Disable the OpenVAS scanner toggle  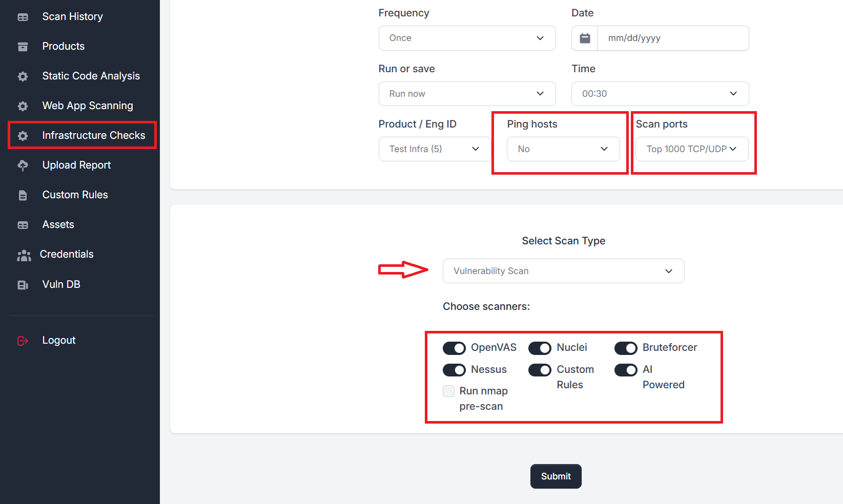click(x=454, y=348)
